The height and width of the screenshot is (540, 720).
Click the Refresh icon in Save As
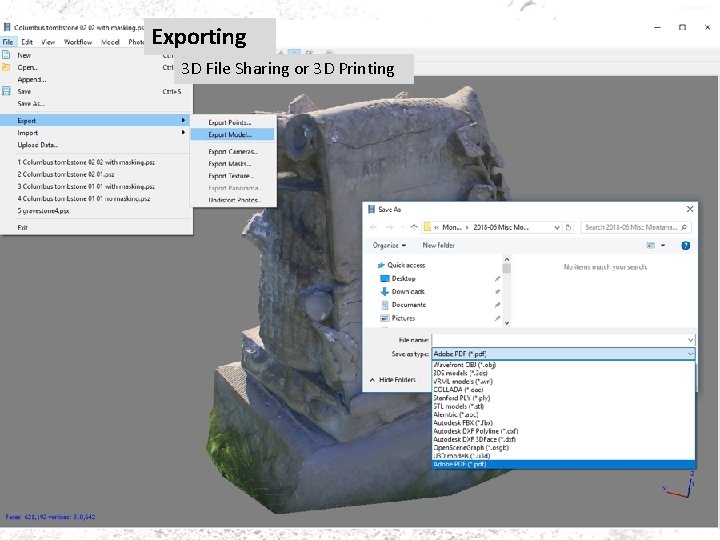(568, 227)
